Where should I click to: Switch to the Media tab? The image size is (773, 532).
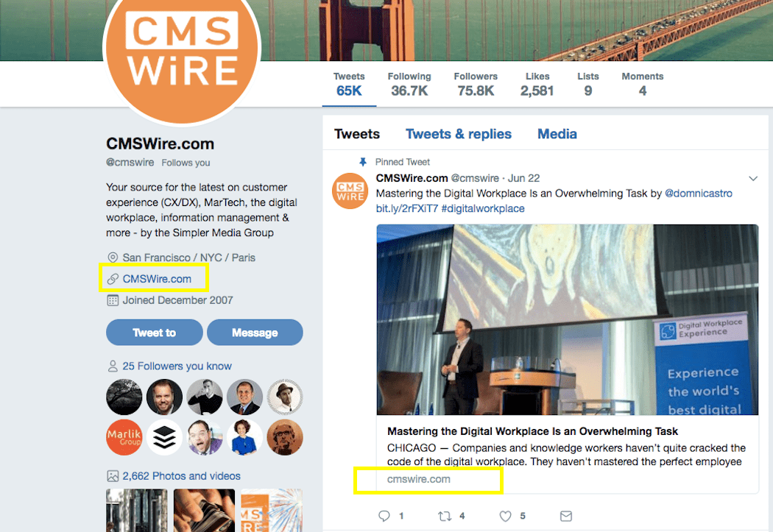coord(557,134)
